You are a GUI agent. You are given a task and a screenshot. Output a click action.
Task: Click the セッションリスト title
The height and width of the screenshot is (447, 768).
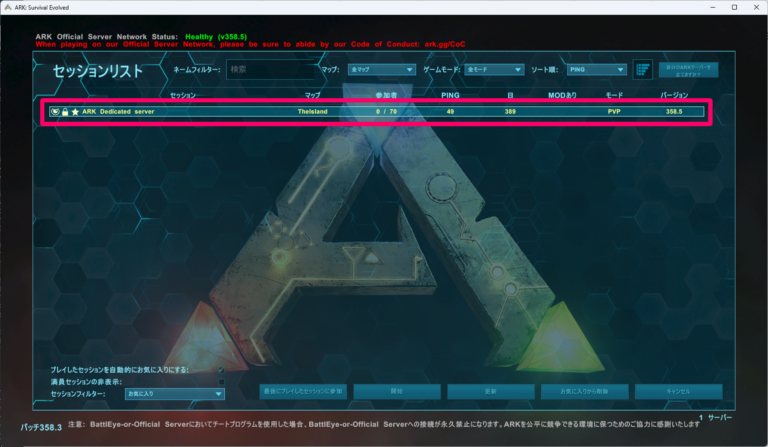coord(97,71)
